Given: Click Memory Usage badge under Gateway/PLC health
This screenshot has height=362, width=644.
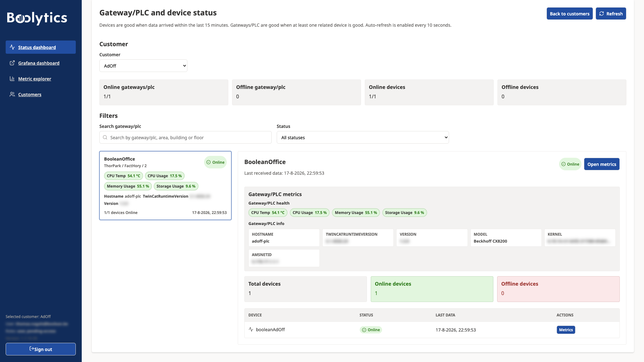Looking at the screenshot, I should pos(356,212).
